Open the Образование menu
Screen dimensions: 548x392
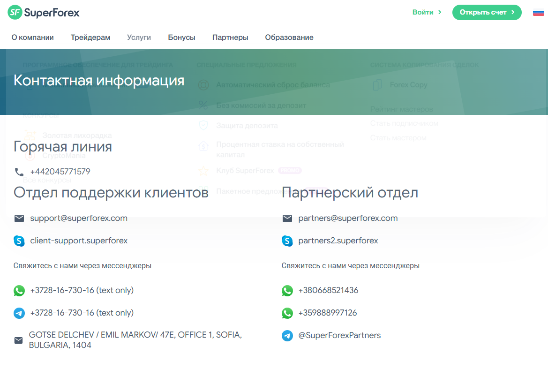289,38
